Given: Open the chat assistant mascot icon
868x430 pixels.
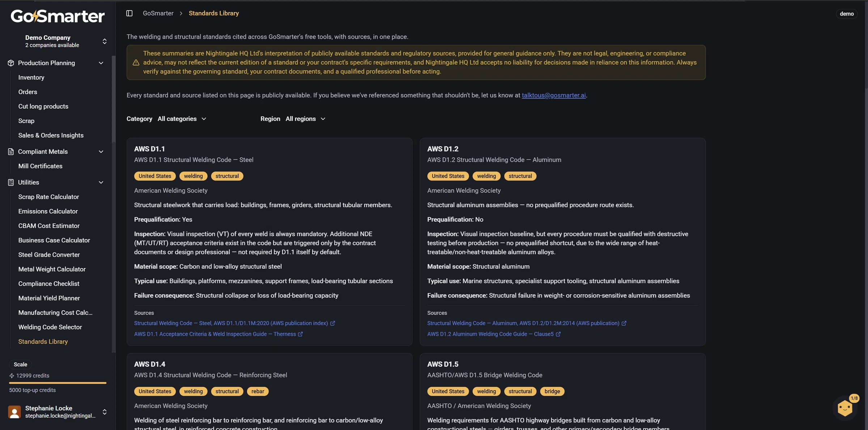Looking at the screenshot, I should click(845, 408).
